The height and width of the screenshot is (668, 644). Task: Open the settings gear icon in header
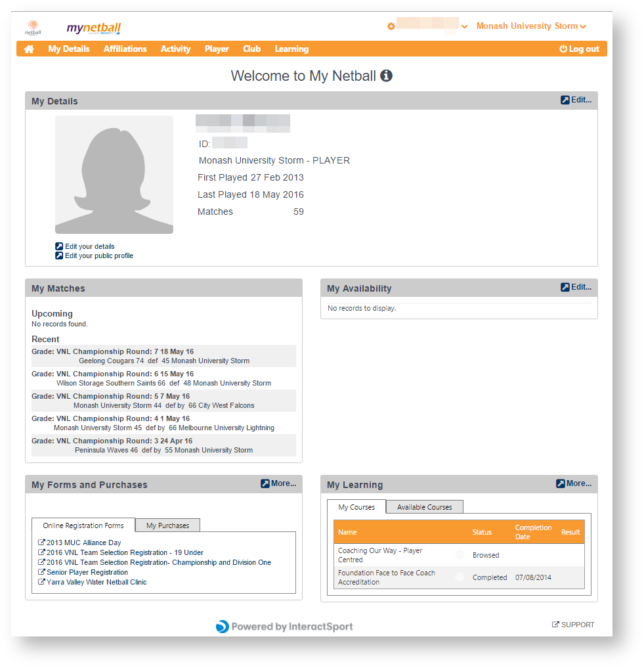(x=391, y=26)
